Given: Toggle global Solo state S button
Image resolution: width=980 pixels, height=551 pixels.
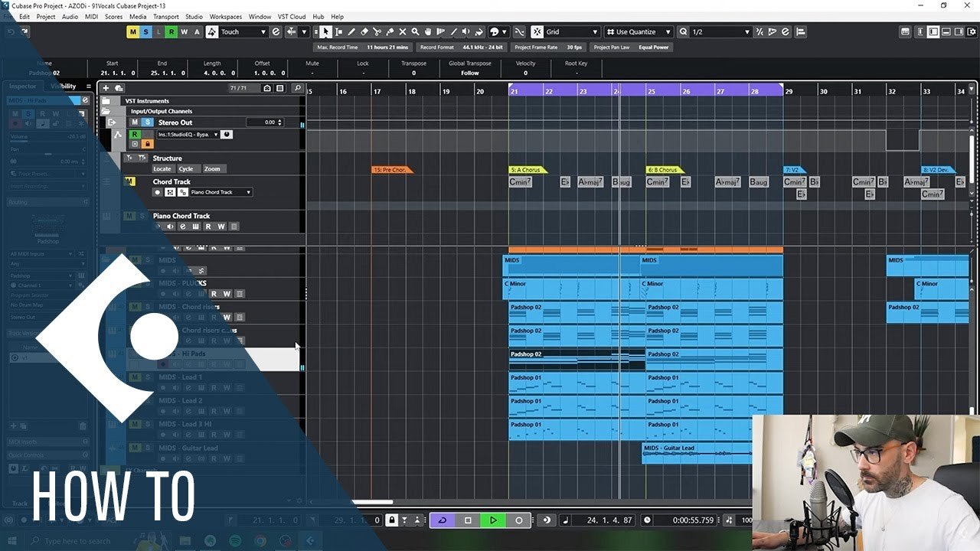Looking at the screenshot, I should click(x=146, y=31).
